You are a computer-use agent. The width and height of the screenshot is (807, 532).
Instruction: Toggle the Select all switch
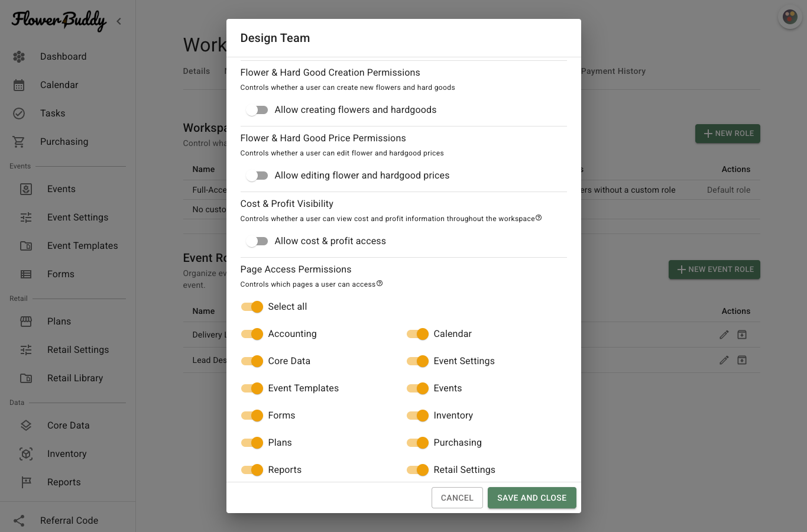pyautogui.click(x=252, y=307)
